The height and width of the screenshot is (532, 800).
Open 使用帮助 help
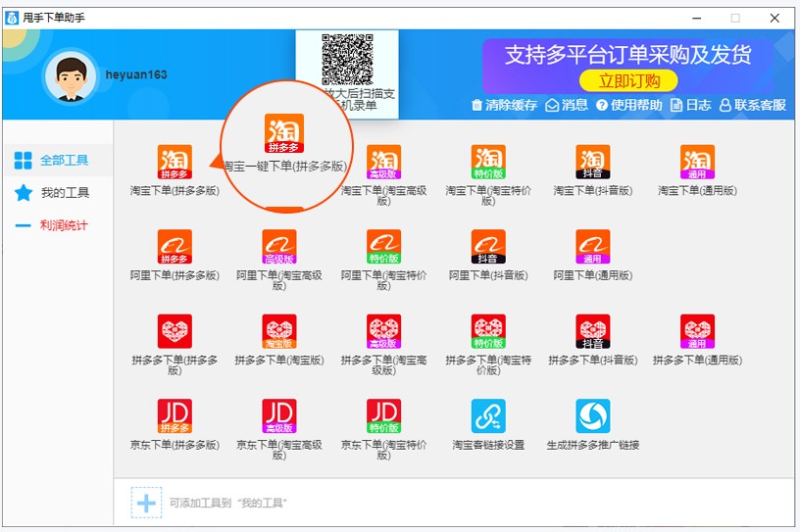[629, 105]
